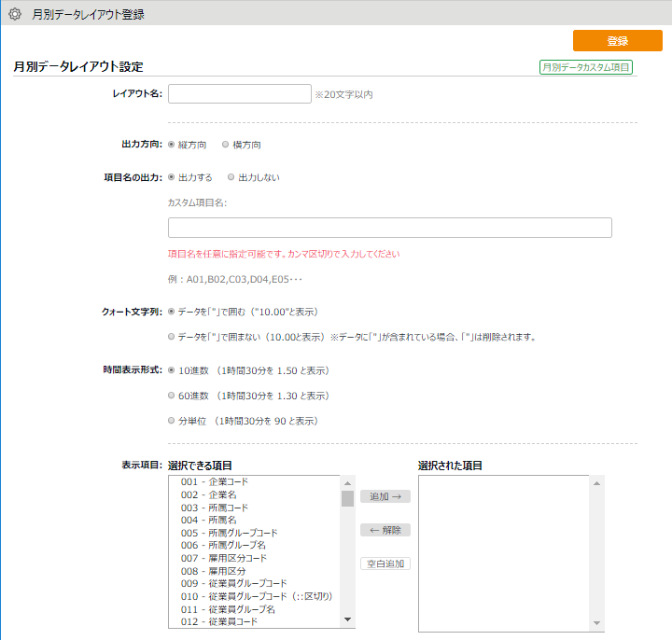The height and width of the screenshot is (640, 672).
Task: Select 分単位 time display format
Action: point(172,421)
